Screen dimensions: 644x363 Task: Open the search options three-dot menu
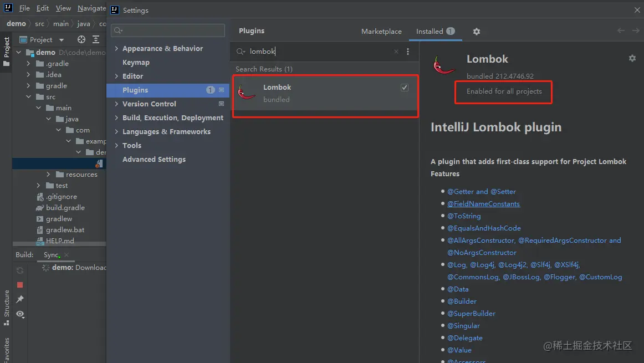(x=408, y=52)
